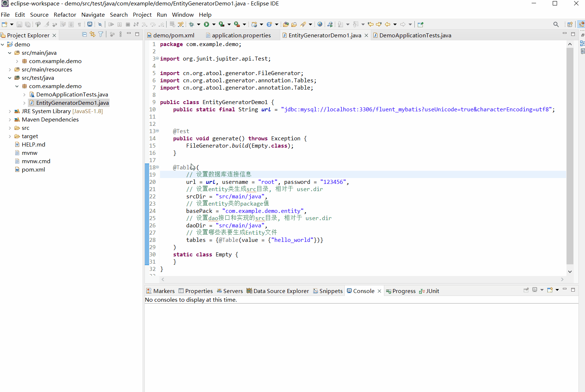
Task: Open the Data Source Explorer tab
Action: click(x=278, y=291)
